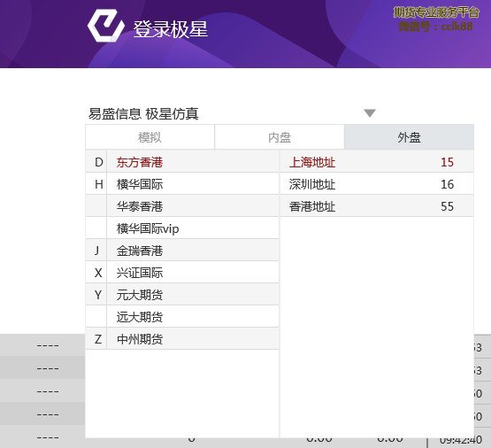
Task: Click index letter J
Action: click(x=97, y=251)
